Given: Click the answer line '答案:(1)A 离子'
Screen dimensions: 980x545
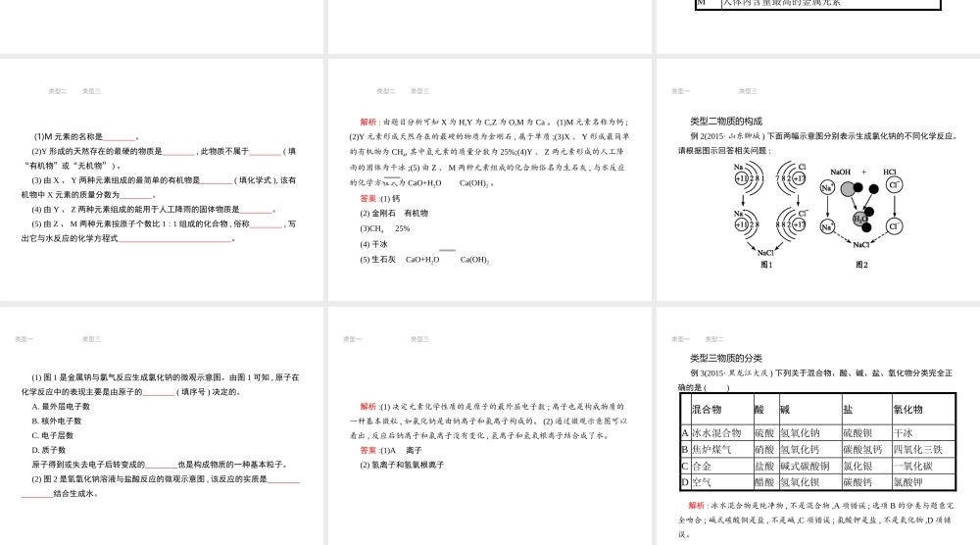Looking at the screenshot, I should point(391,450).
